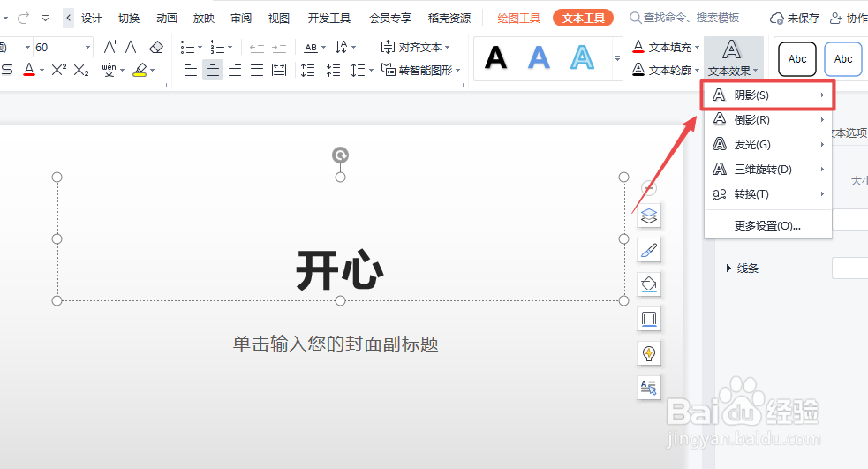Viewport: 868px width, 469px height.
Task: Choose 更多设置(O)... menu entry
Action: tap(768, 225)
